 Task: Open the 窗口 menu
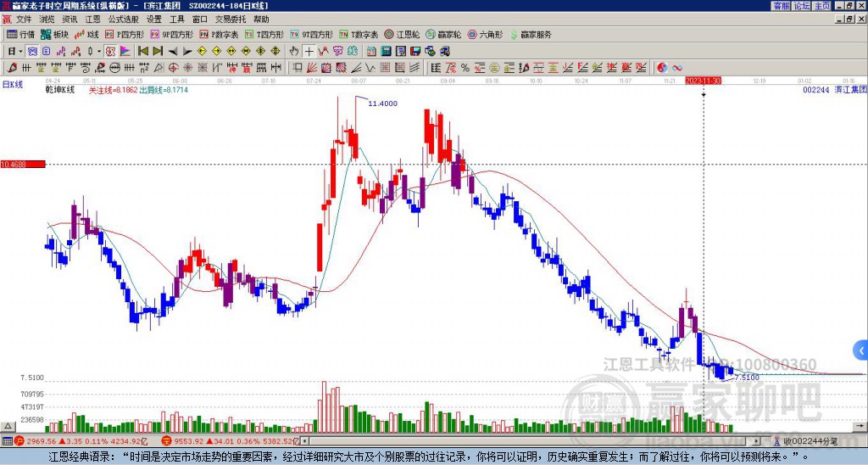(x=200, y=20)
